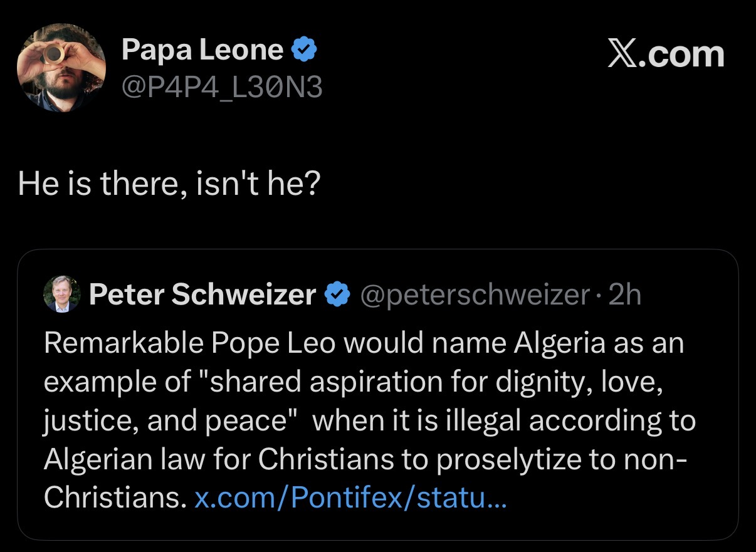
Task: Click the 2h timestamp on quoted post
Action: click(x=624, y=294)
